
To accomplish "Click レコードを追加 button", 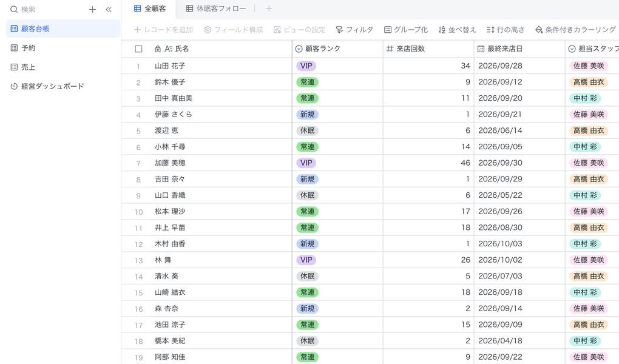I will (163, 30).
